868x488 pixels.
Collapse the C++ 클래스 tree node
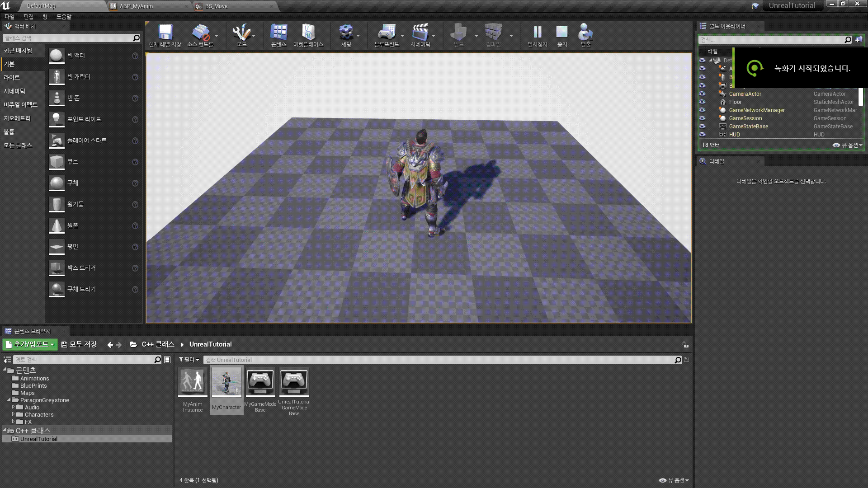pyautogui.click(x=5, y=431)
